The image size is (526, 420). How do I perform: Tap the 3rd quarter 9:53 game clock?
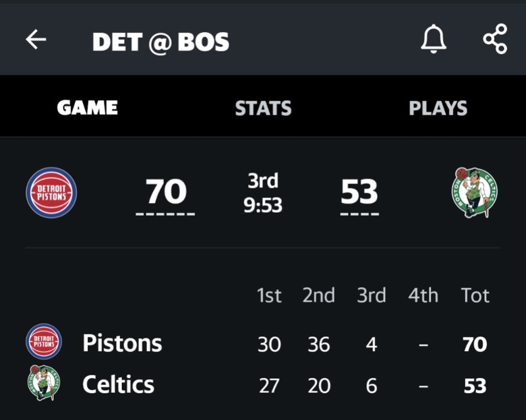[x=263, y=193]
